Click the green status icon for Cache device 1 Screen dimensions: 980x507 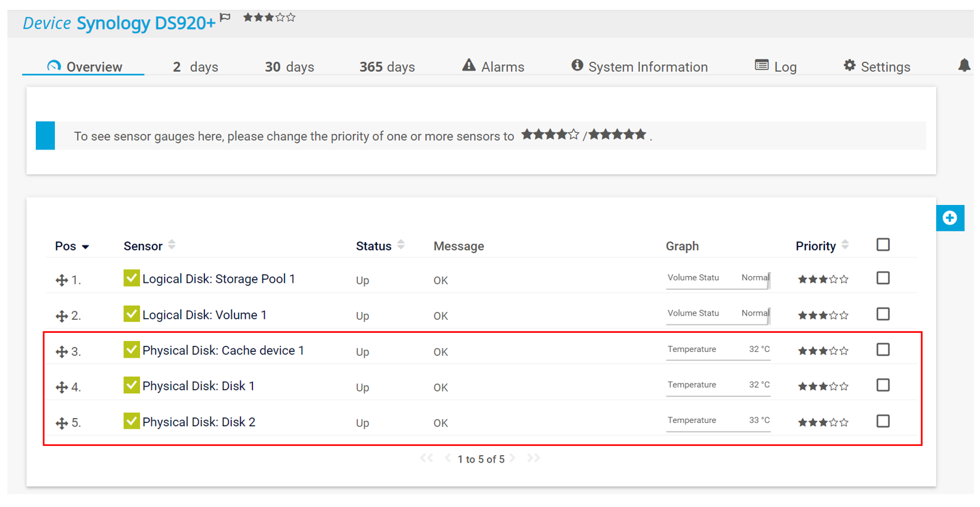(x=131, y=350)
